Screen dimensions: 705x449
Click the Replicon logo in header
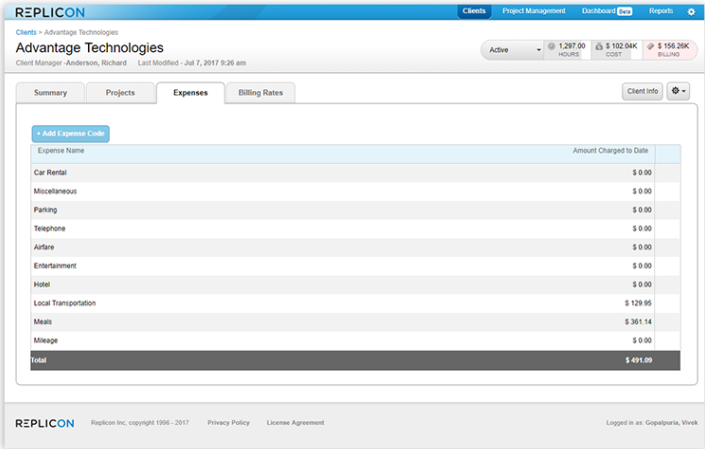(50, 12)
